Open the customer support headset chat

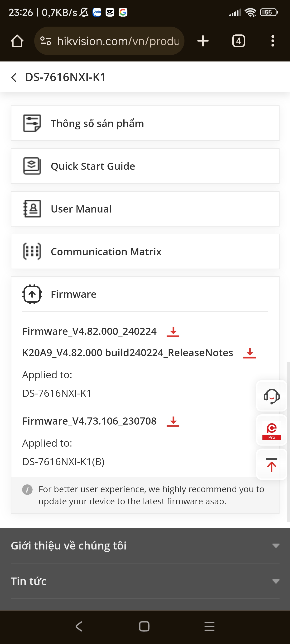(271, 396)
